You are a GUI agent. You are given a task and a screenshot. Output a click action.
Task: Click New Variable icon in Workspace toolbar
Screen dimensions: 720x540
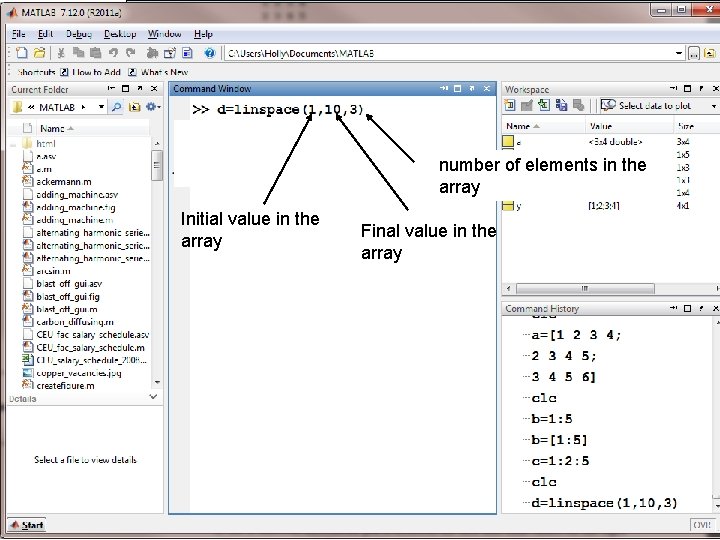pyautogui.click(x=510, y=106)
